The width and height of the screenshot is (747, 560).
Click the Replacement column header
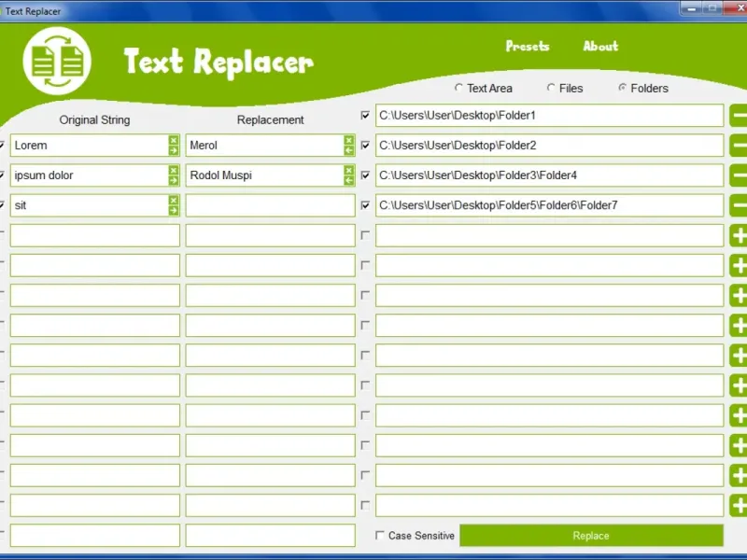pyautogui.click(x=270, y=119)
